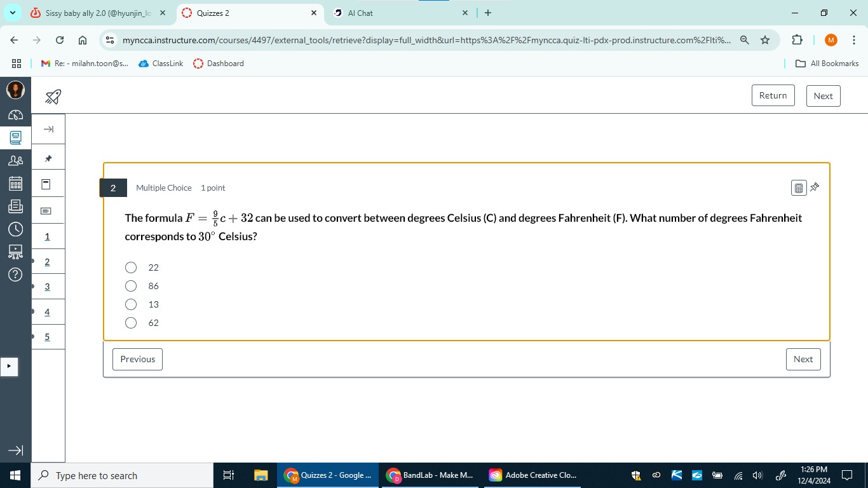The width and height of the screenshot is (868, 488).
Task: Open Groups people icon in sidebar
Action: coord(15,161)
